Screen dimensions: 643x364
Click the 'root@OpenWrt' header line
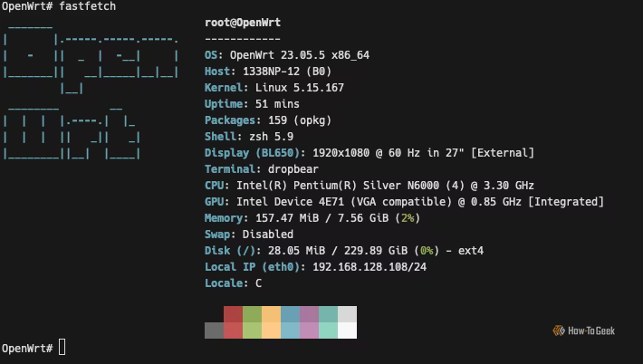243,23
